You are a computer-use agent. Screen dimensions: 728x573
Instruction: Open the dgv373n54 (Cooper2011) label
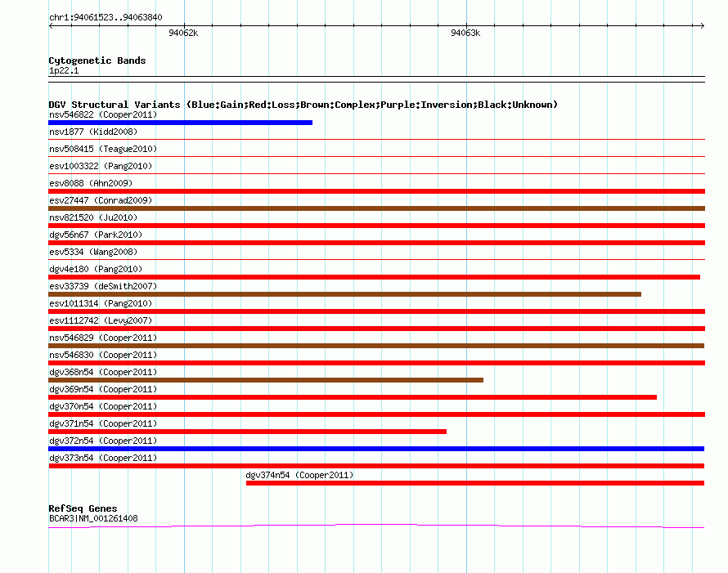[103, 458]
